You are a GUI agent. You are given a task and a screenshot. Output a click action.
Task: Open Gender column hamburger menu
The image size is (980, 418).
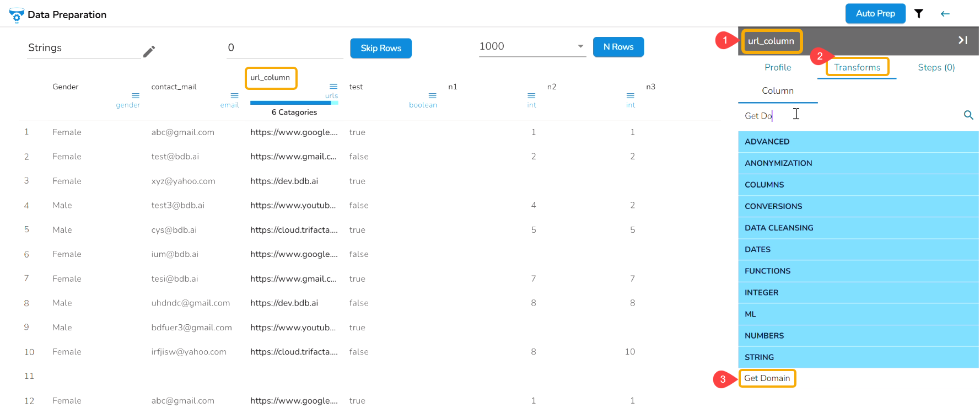point(135,95)
